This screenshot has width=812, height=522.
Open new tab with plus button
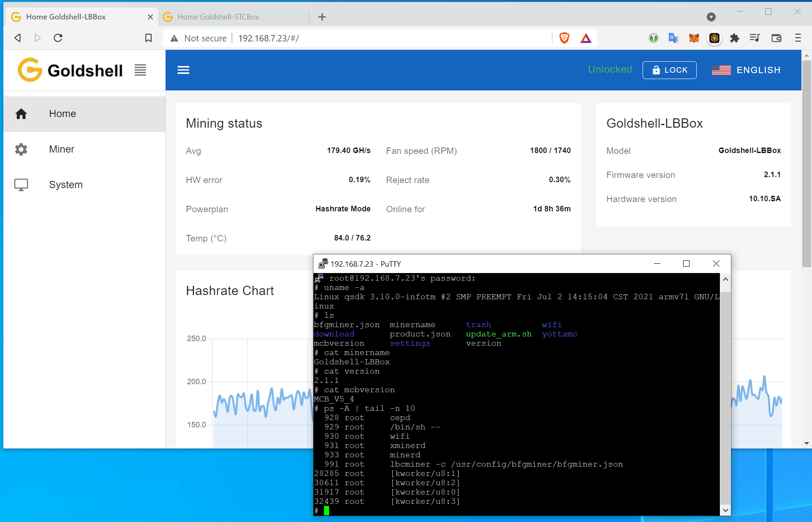(322, 17)
